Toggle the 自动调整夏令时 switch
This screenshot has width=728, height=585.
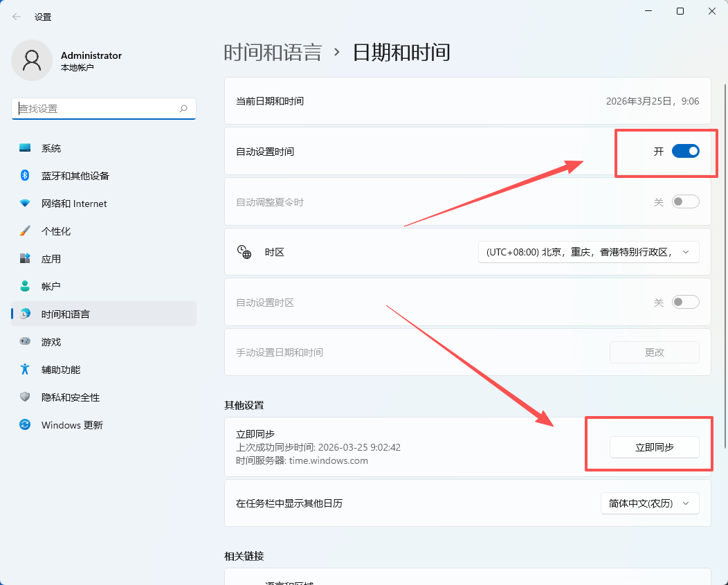[x=685, y=202]
